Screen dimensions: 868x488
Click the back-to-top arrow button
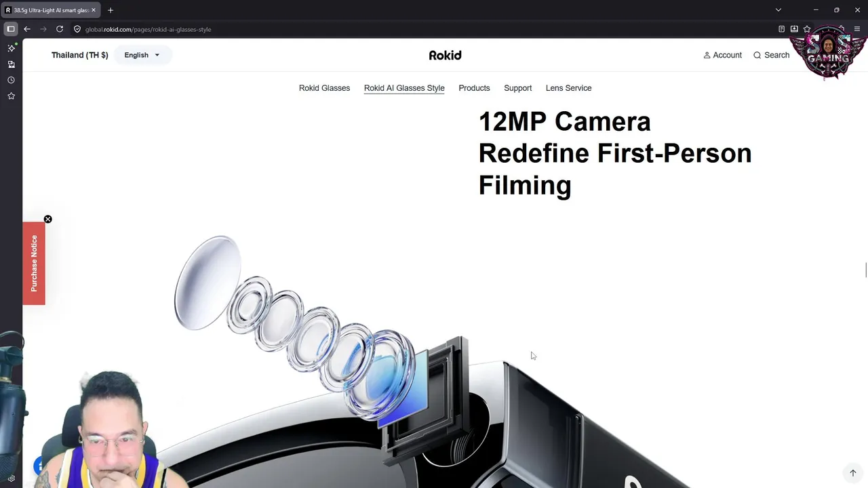852,473
